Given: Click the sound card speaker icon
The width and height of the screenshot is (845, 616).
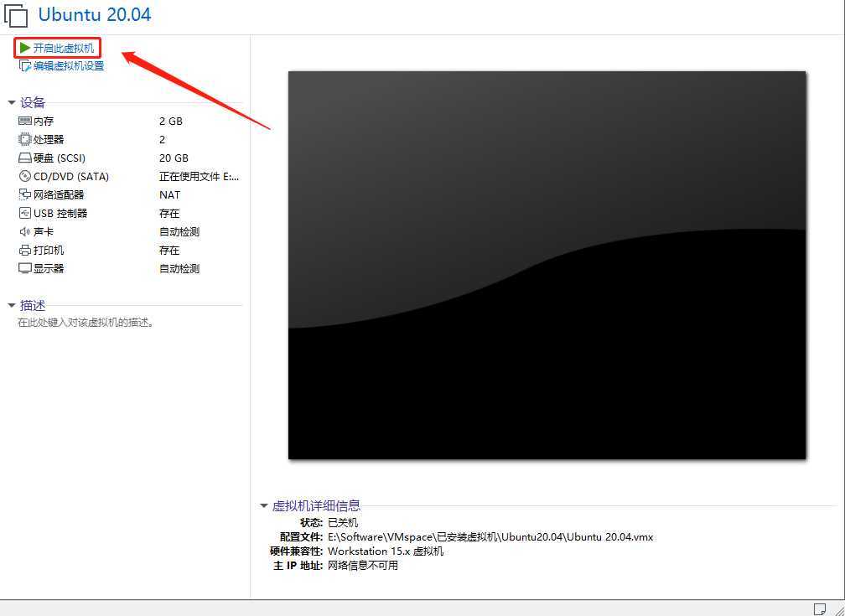Looking at the screenshot, I should [x=25, y=232].
